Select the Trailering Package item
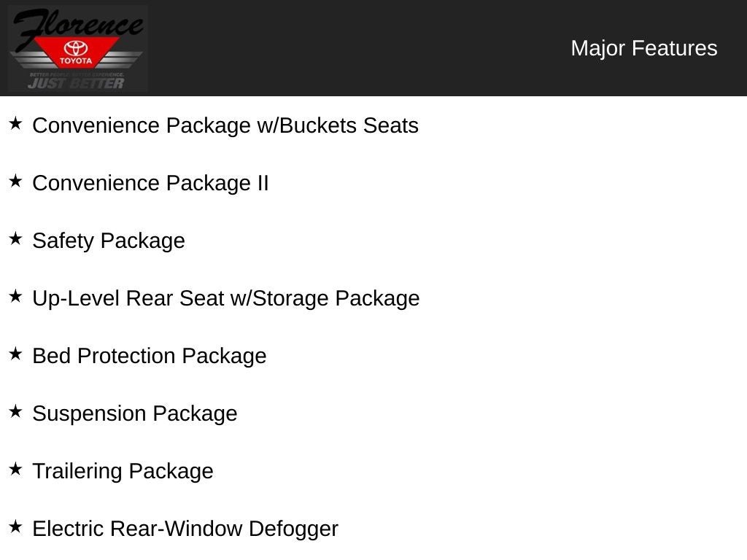 [x=123, y=472]
